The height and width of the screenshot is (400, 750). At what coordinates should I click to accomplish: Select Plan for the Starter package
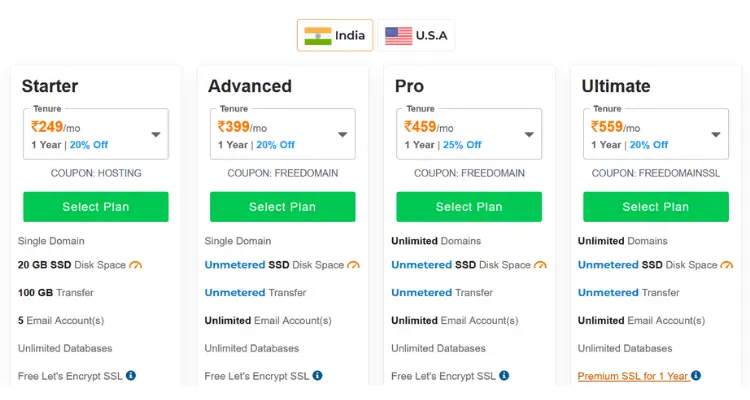tap(96, 207)
